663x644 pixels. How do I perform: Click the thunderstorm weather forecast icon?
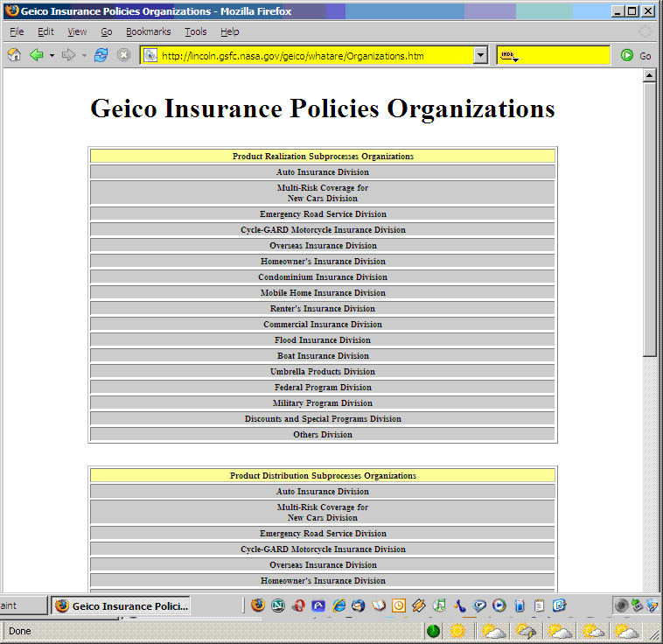click(526, 631)
